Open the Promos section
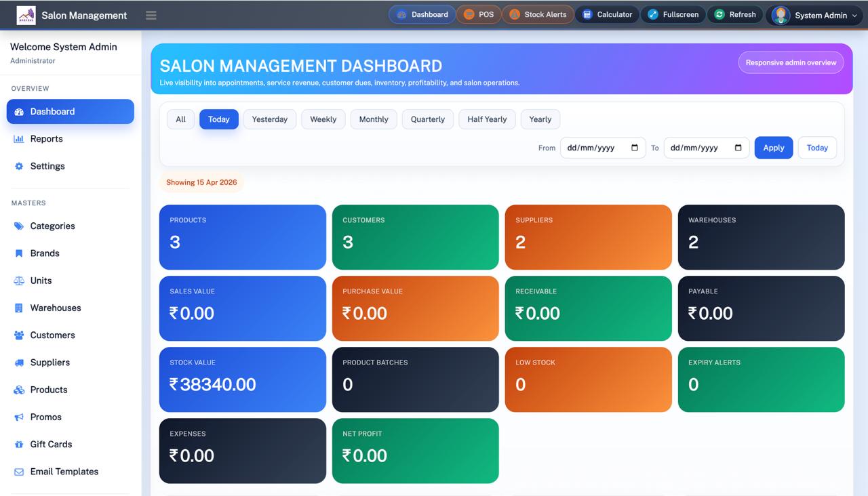 [45, 417]
